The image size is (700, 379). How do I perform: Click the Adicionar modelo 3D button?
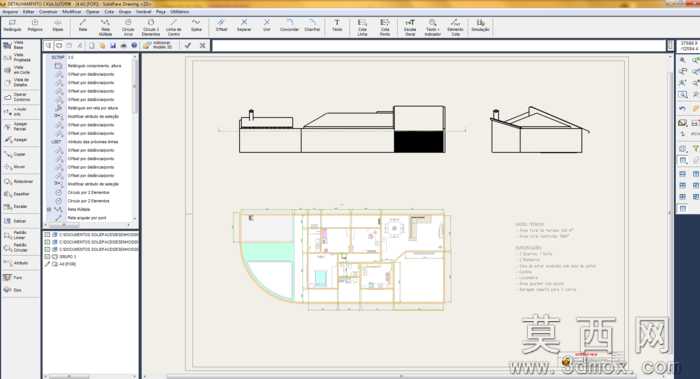pos(159,45)
